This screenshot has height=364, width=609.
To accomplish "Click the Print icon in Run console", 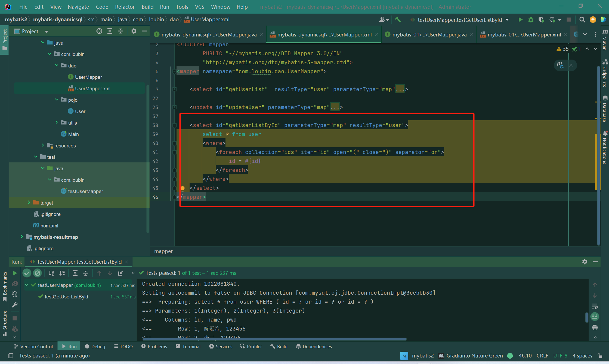I will tap(595, 328).
